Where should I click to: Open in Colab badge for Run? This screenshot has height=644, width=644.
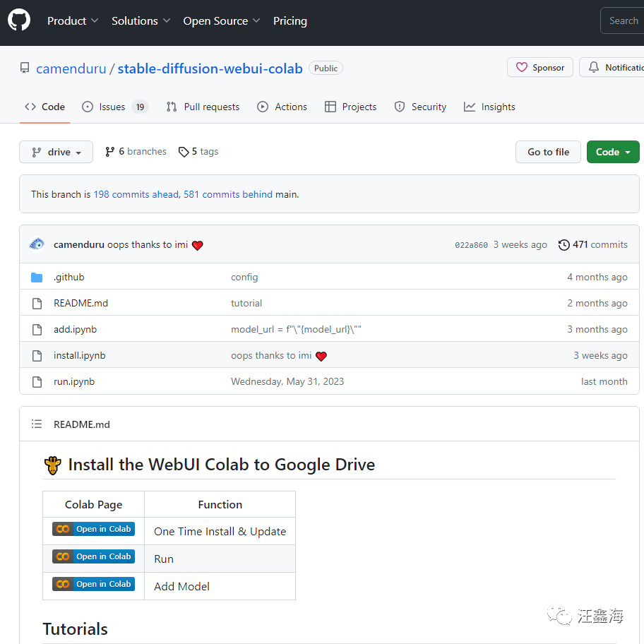click(93, 556)
